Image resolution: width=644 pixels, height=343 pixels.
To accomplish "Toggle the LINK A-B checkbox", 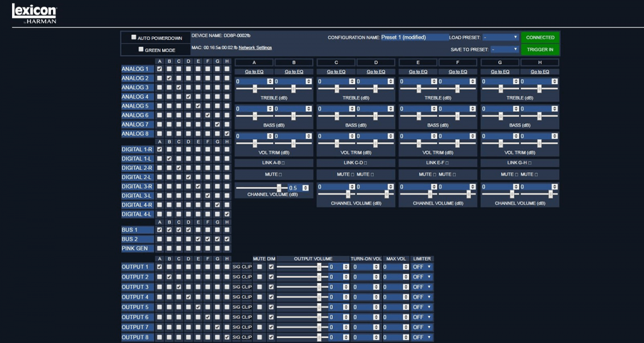I will 283,163.
